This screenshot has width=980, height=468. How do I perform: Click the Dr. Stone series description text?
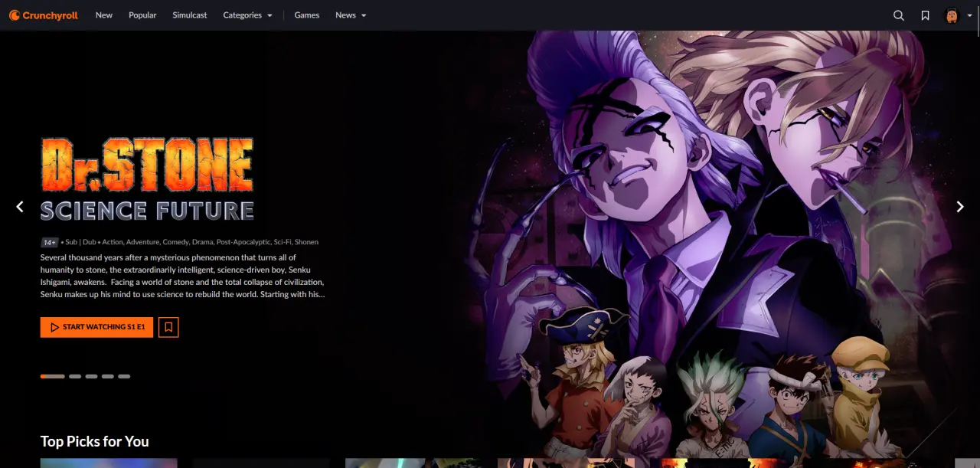tap(182, 276)
